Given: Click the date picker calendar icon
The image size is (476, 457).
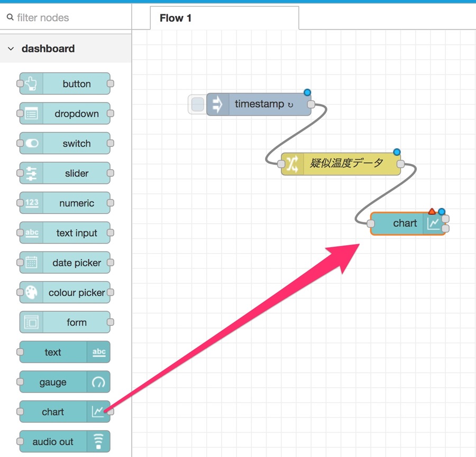Looking at the screenshot, I should pos(31,262).
